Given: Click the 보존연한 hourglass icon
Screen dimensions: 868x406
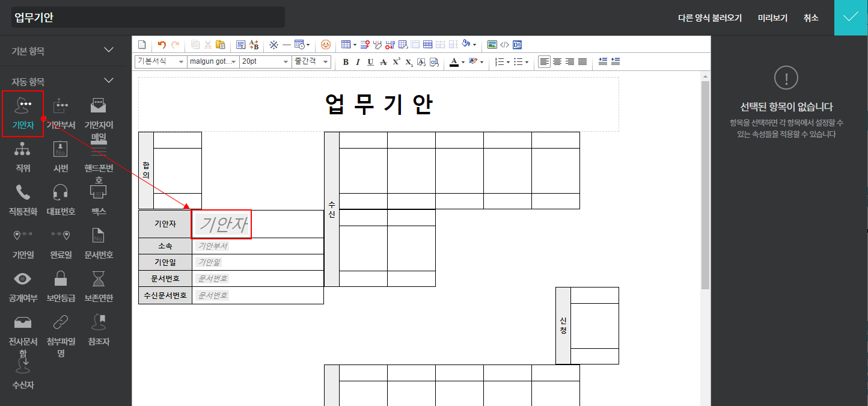Looking at the screenshot, I should (99, 279).
